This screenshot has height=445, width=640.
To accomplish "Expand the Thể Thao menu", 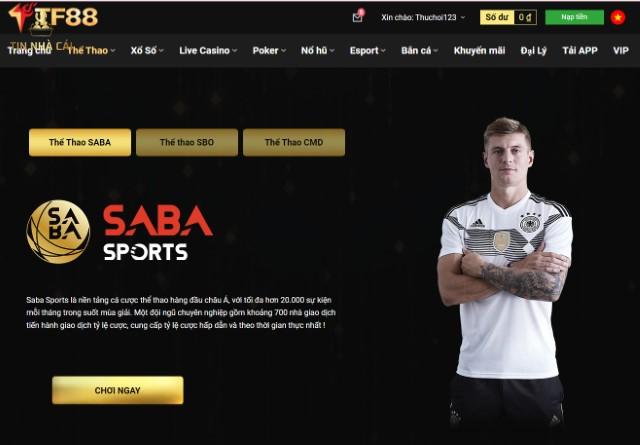I will click(91, 51).
